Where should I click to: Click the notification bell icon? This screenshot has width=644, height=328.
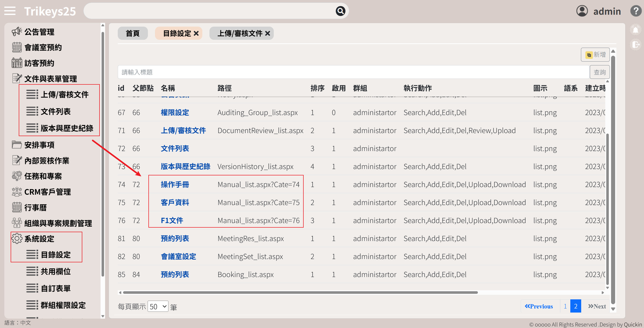[636, 30]
